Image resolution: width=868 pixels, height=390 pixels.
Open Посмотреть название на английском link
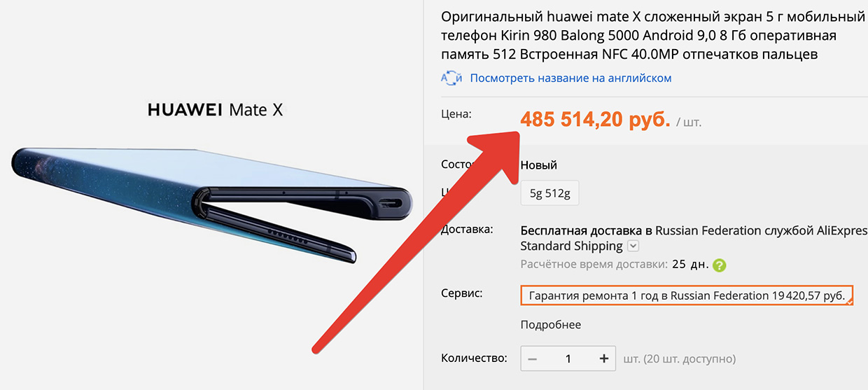point(570,78)
